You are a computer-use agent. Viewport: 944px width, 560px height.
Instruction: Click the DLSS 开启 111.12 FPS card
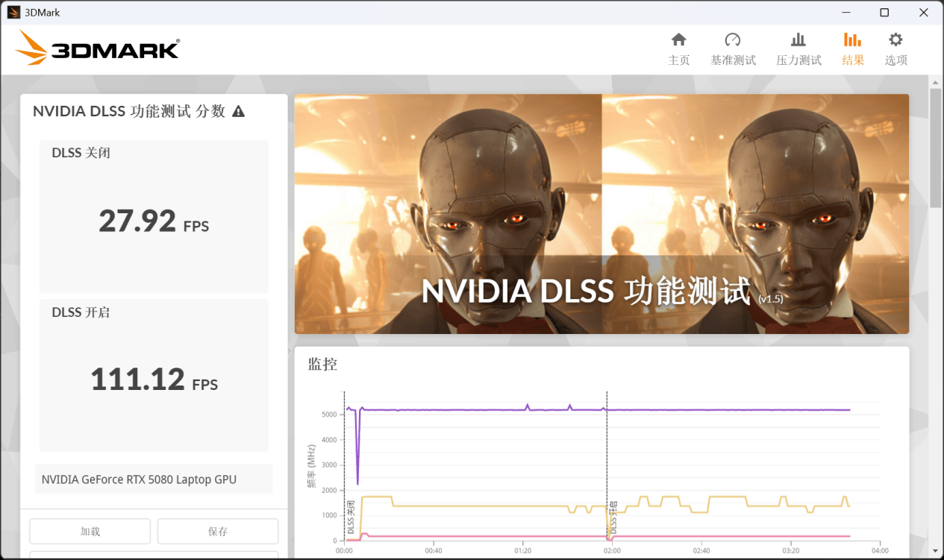tap(154, 376)
